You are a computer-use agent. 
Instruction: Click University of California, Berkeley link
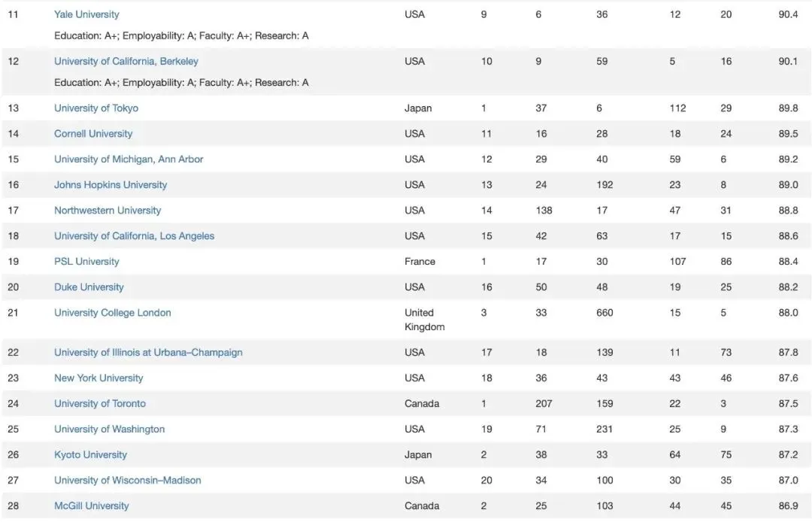coord(126,61)
